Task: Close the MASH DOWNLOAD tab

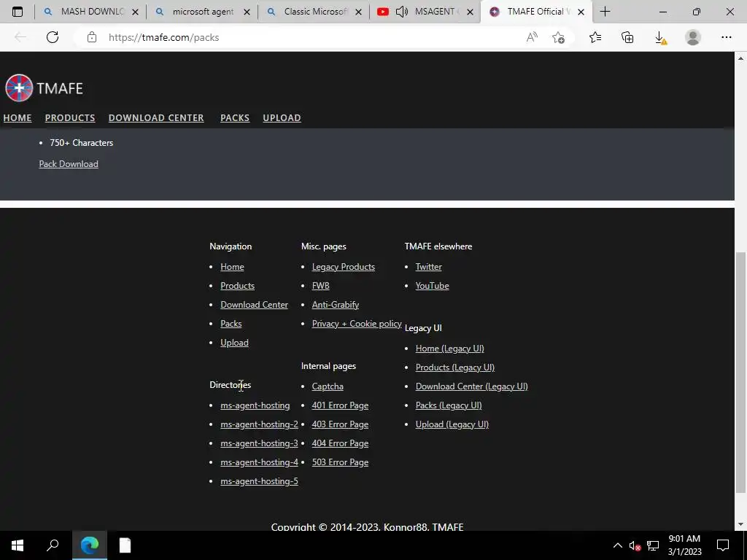Action: tap(135, 12)
